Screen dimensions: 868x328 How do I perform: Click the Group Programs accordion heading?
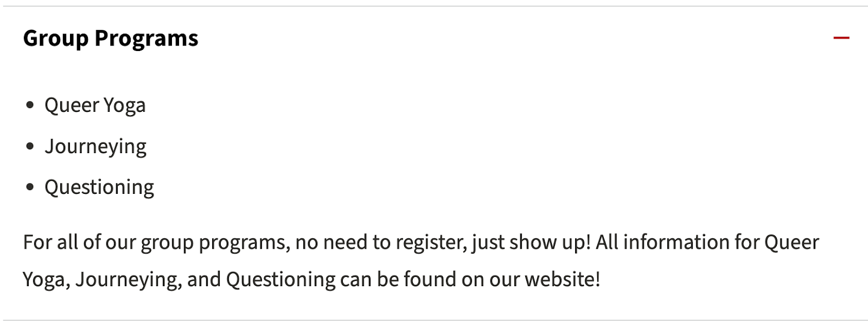pos(111,38)
